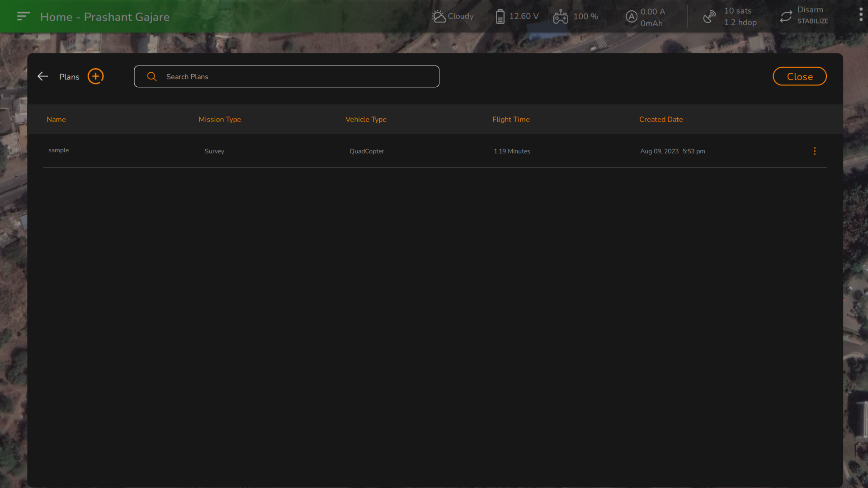Open options menu for sample plan
This screenshot has height=488, width=868.
(815, 151)
